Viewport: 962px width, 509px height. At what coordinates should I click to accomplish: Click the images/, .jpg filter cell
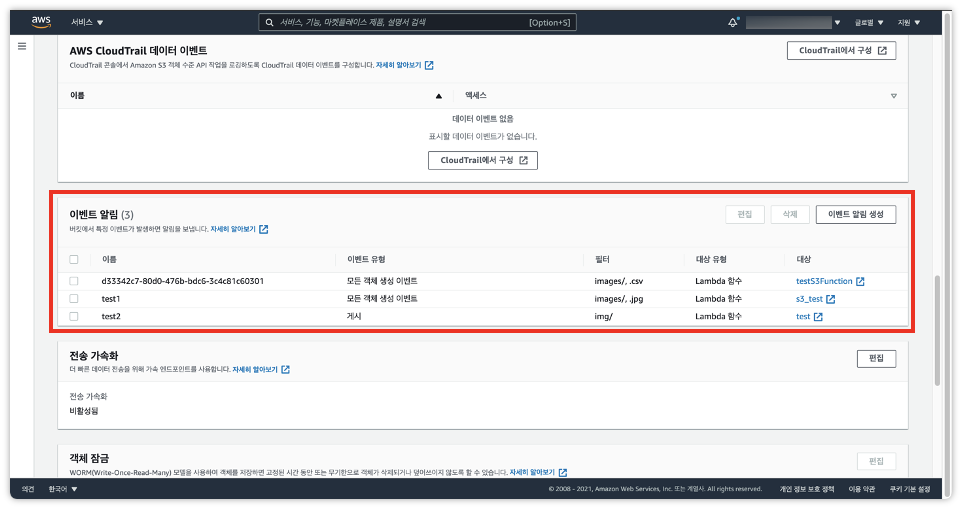[x=618, y=299]
